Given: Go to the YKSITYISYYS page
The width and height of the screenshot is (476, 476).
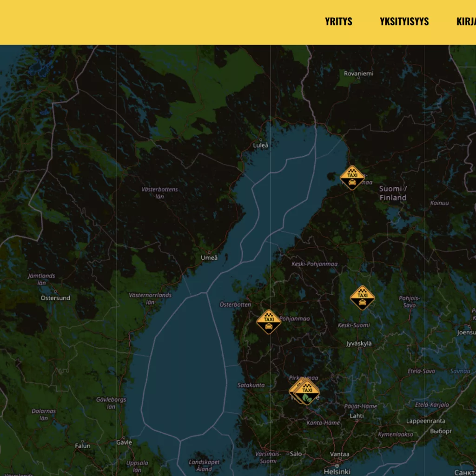Looking at the screenshot, I should point(404,22).
